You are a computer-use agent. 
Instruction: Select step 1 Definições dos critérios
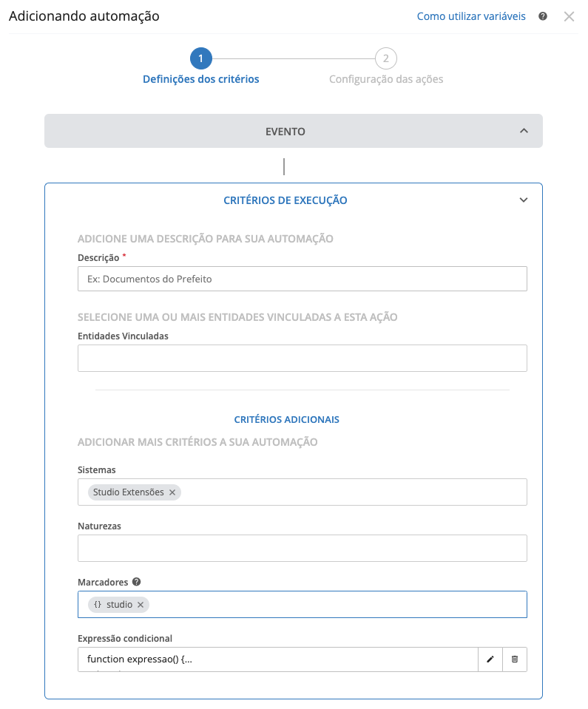(201, 58)
